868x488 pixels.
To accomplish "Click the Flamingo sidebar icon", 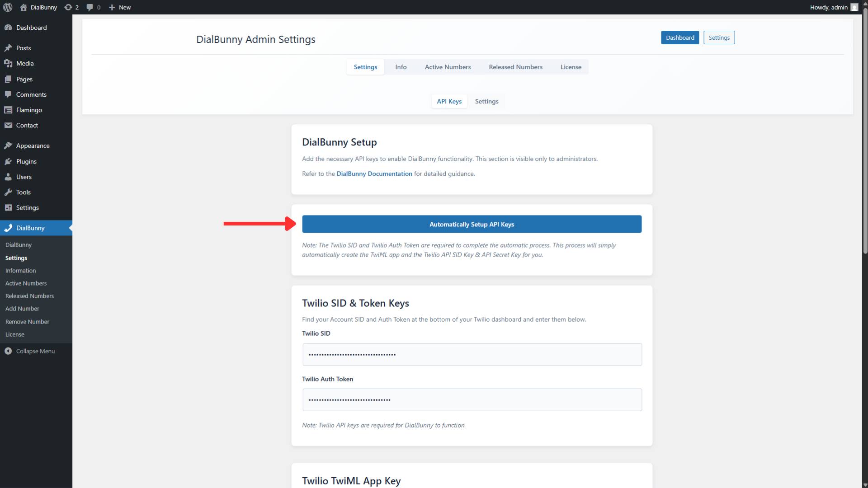I will point(8,110).
